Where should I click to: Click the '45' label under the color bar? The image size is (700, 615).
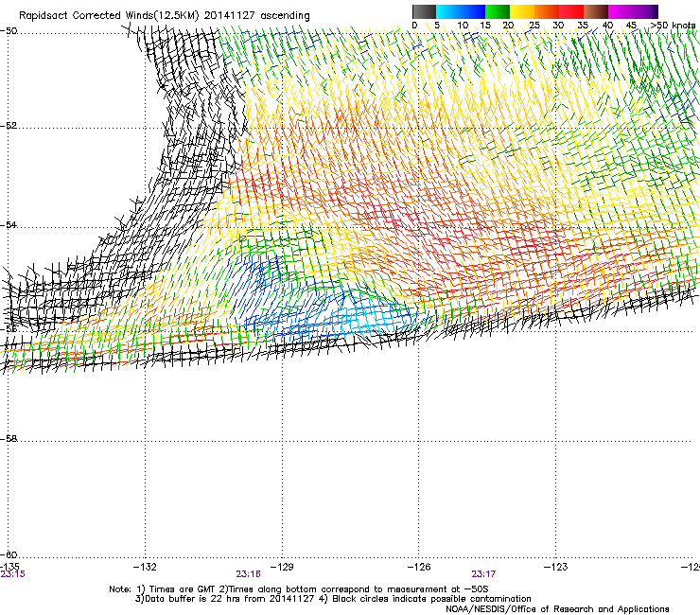pyautogui.click(x=631, y=26)
